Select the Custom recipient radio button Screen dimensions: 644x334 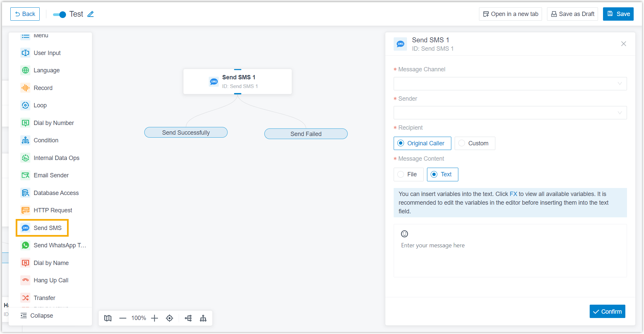[x=475, y=143]
